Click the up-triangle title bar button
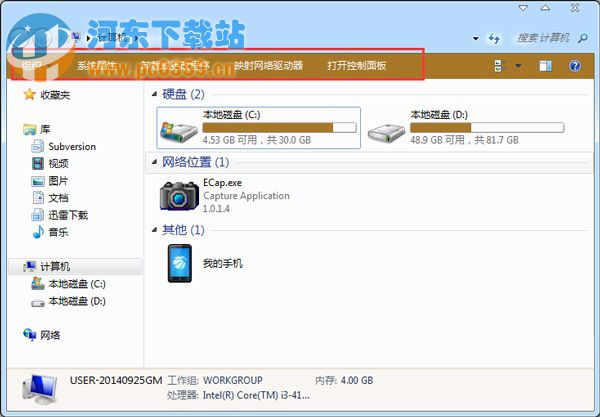This screenshot has height=417, width=600. (545, 8)
